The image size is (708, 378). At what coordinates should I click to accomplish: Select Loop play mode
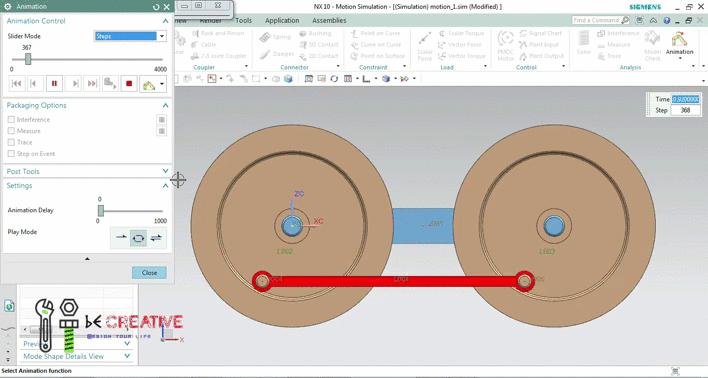click(x=139, y=238)
